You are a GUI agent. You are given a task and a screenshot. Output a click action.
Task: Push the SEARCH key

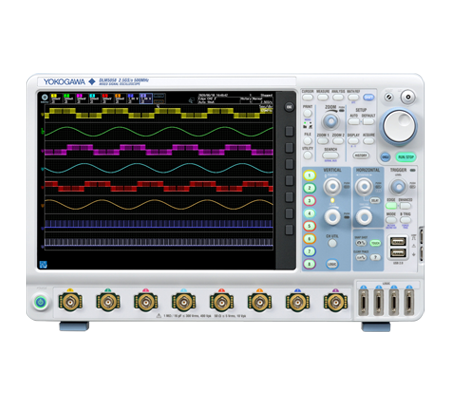330,155
